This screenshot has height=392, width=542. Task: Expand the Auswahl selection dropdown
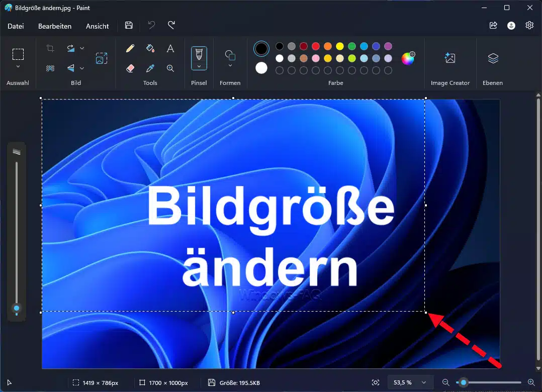coord(18,66)
